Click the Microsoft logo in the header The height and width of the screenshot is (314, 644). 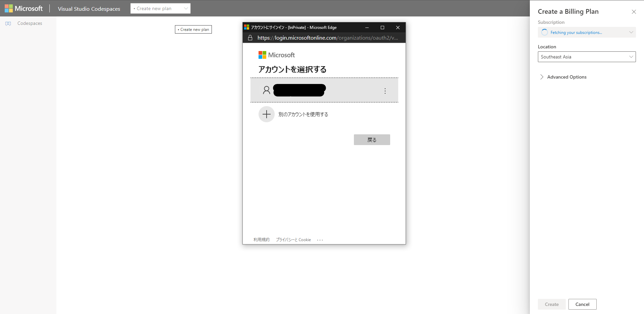pyautogui.click(x=24, y=8)
